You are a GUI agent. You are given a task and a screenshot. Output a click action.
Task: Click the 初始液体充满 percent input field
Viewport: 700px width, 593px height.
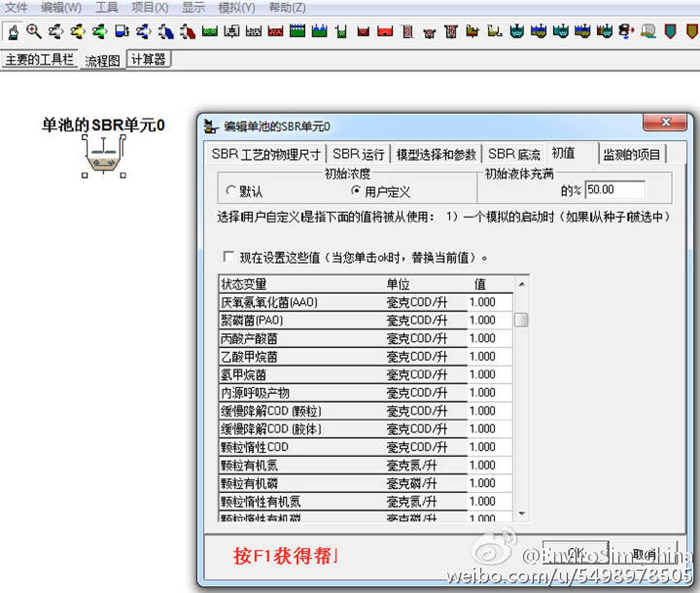614,190
